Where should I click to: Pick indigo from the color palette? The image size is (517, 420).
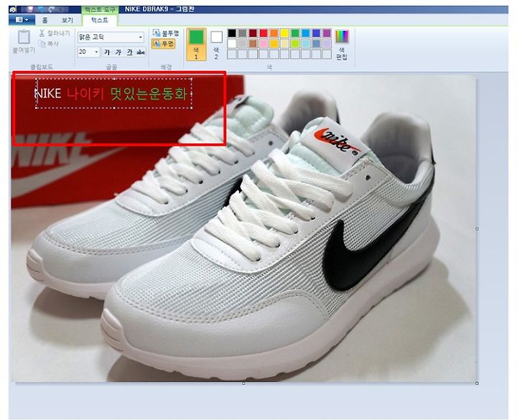point(317,33)
